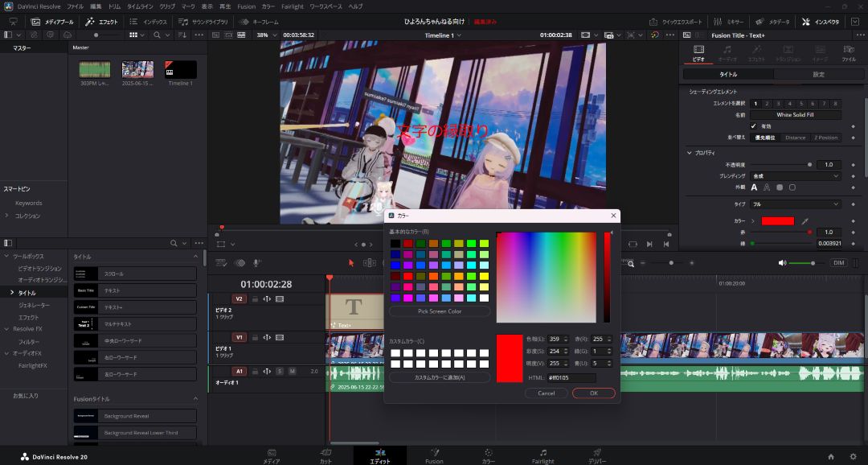
Task: Click the red カラー swatch in the inspector
Action: click(x=777, y=220)
